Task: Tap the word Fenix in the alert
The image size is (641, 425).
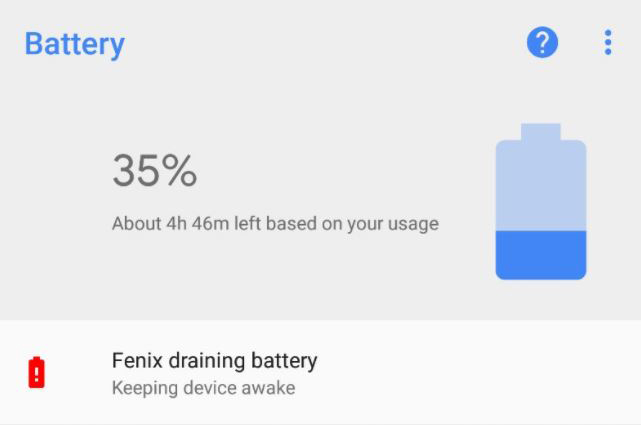Action: tap(136, 361)
